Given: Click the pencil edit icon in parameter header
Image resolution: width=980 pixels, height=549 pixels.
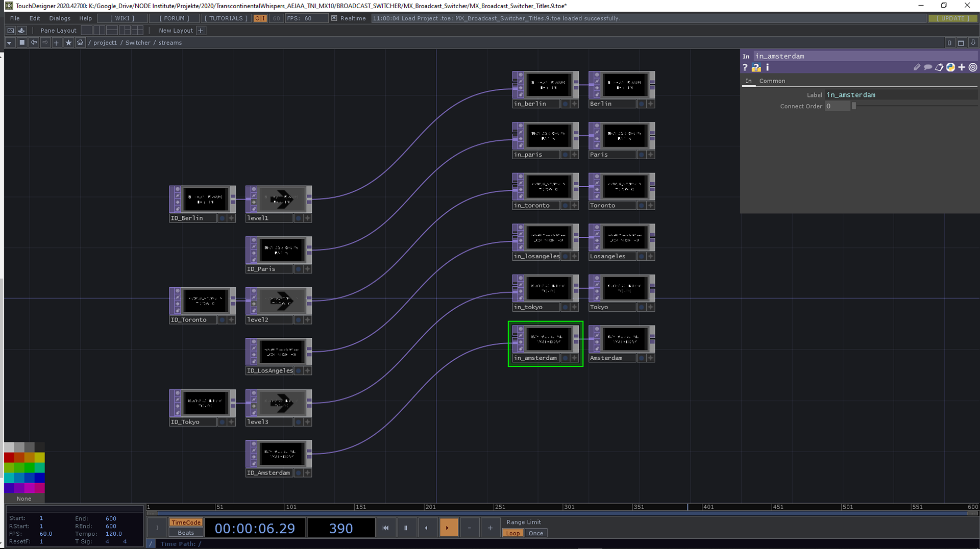Looking at the screenshot, I should click(917, 67).
